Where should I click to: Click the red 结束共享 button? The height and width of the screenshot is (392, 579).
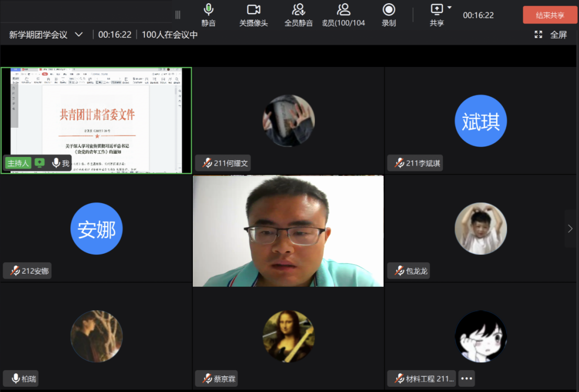[x=550, y=15]
